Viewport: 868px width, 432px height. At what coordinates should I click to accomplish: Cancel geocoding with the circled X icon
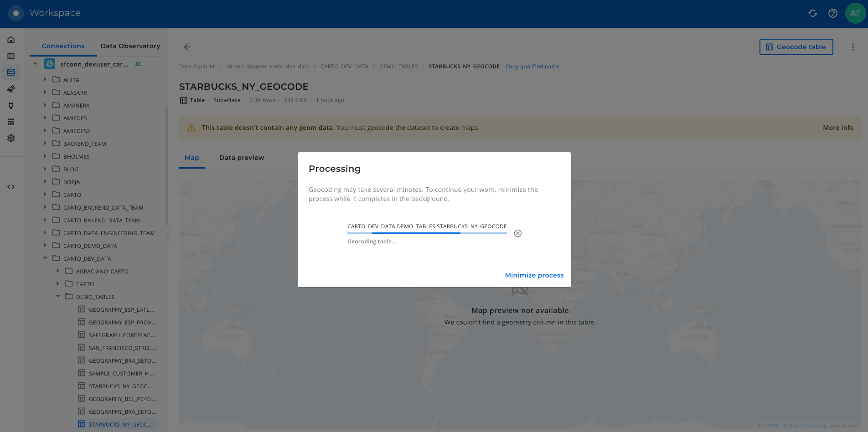[518, 233]
